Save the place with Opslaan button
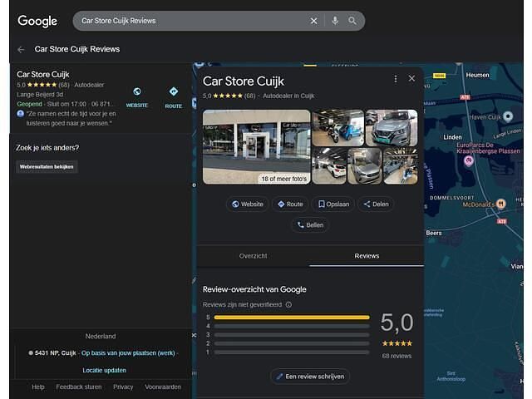The width and height of the screenshot is (532, 399). coord(333,204)
